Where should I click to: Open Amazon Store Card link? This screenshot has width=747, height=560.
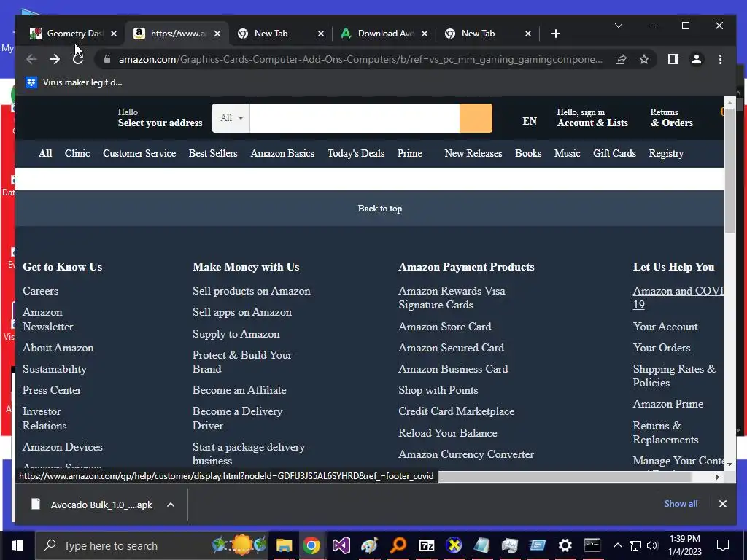pos(444,327)
